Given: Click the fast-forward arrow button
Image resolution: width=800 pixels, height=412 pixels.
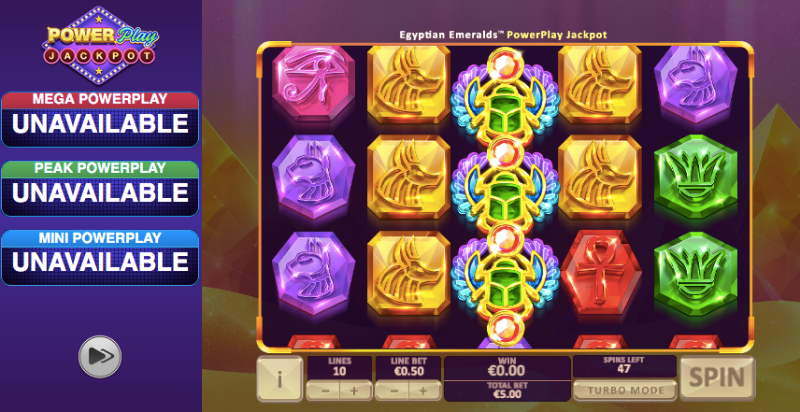Looking at the screenshot, I should pos(100,356).
